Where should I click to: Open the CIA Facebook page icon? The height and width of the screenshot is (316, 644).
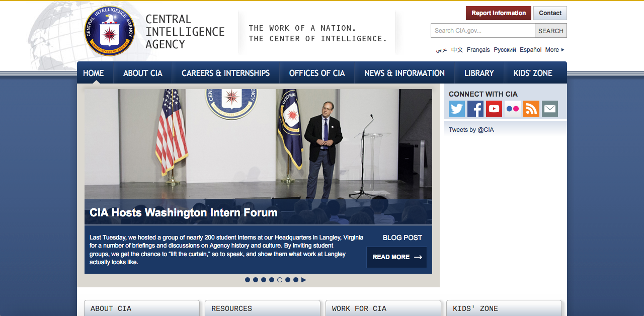[x=475, y=109]
